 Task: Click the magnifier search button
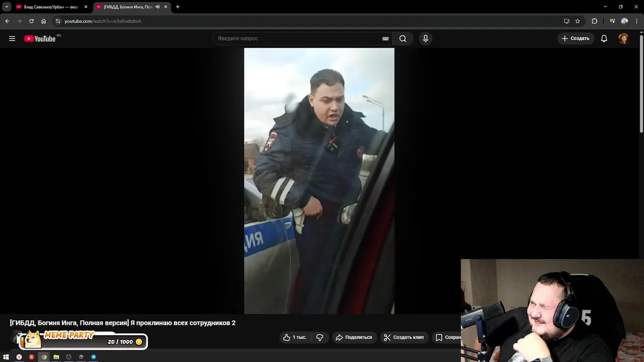[x=403, y=39]
